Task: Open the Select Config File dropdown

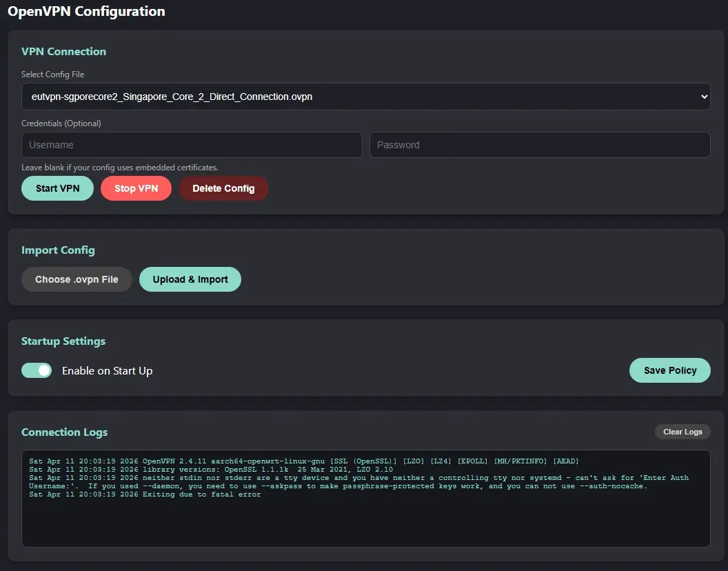Action: pyautogui.click(x=366, y=97)
